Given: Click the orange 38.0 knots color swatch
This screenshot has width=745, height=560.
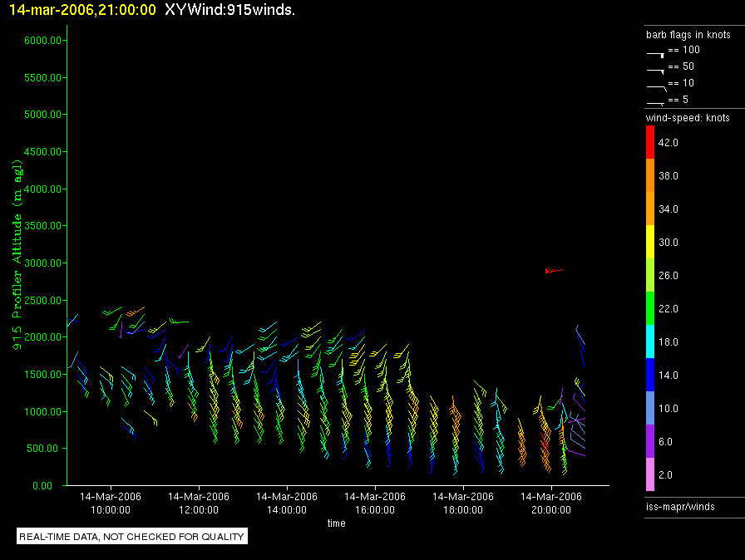Looking at the screenshot, I should pyautogui.click(x=650, y=176).
